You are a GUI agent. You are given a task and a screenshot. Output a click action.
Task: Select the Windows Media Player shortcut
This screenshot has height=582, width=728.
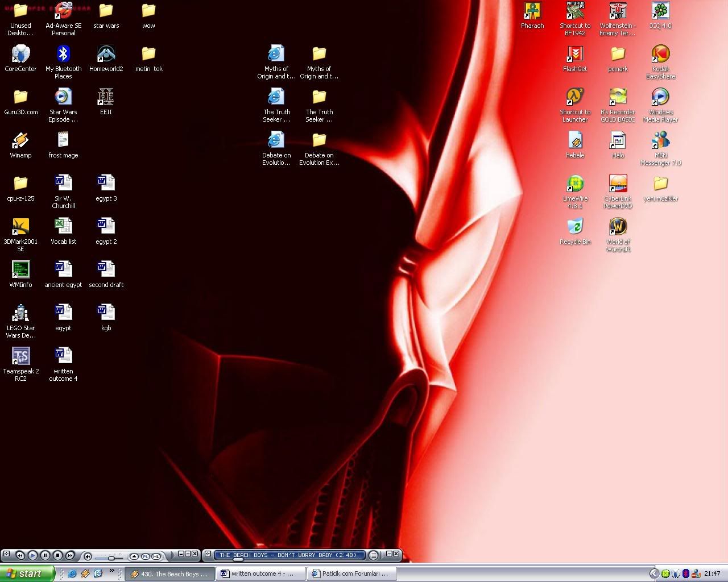pos(660,105)
